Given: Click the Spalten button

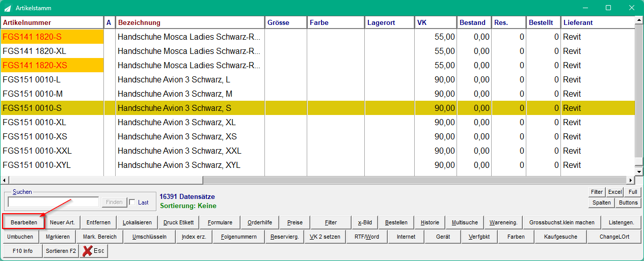Looking at the screenshot, I should pos(601,202).
